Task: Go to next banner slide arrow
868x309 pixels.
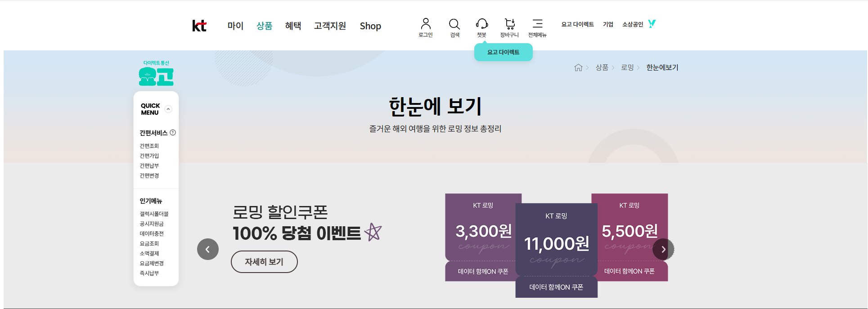Action: point(663,249)
